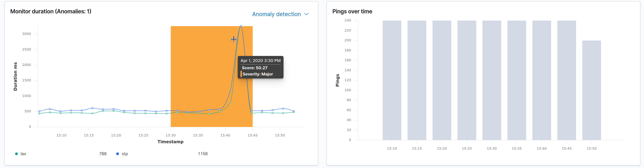Click the peak data point on the stp line
Screen dimensions: 644x168
pyautogui.click(x=241, y=26)
